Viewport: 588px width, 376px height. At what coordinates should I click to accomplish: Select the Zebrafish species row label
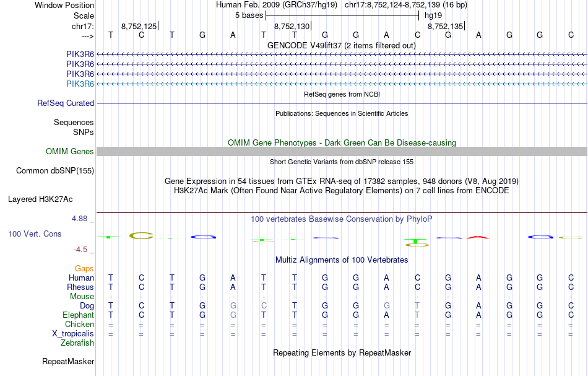pyautogui.click(x=77, y=343)
